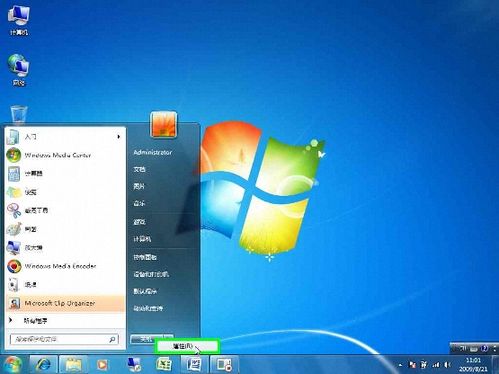The image size is (499, 374).
Task: Expand the Getting Started submenu arrow
Action: point(119,137)
